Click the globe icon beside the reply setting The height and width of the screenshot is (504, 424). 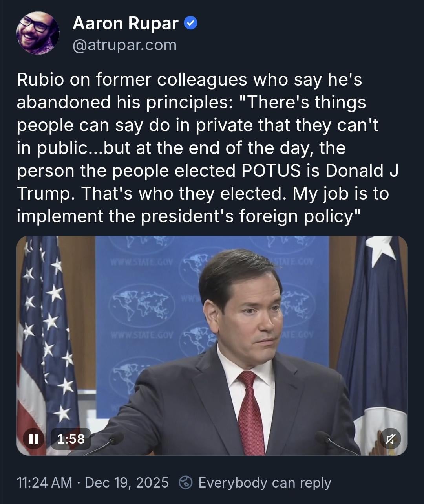point(185,482)
